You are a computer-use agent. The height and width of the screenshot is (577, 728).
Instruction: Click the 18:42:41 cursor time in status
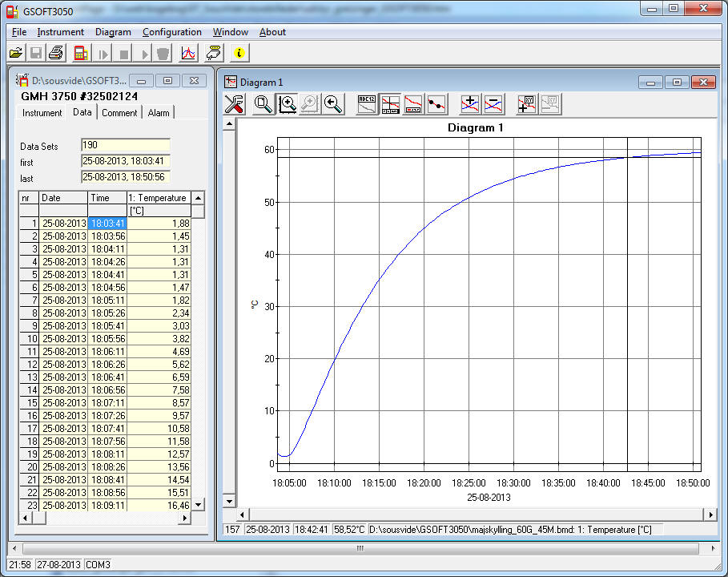tap(311, 530)
